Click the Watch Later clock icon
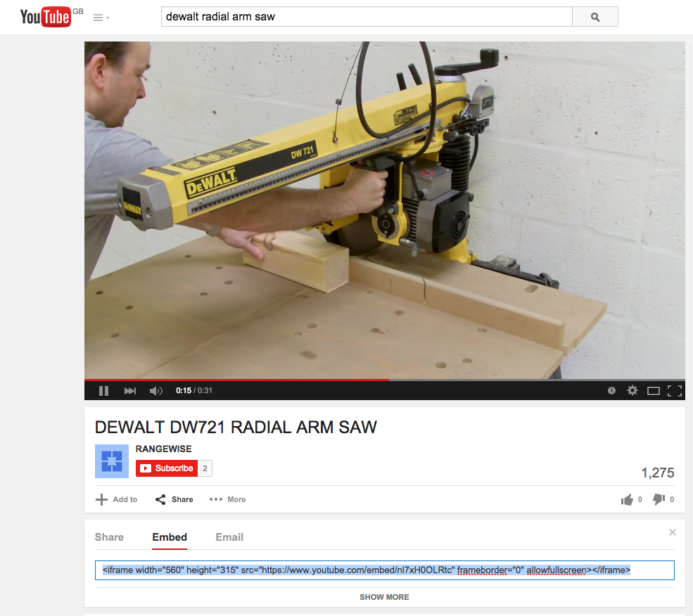This screenshot has height=616, width=693. (611, 391)
